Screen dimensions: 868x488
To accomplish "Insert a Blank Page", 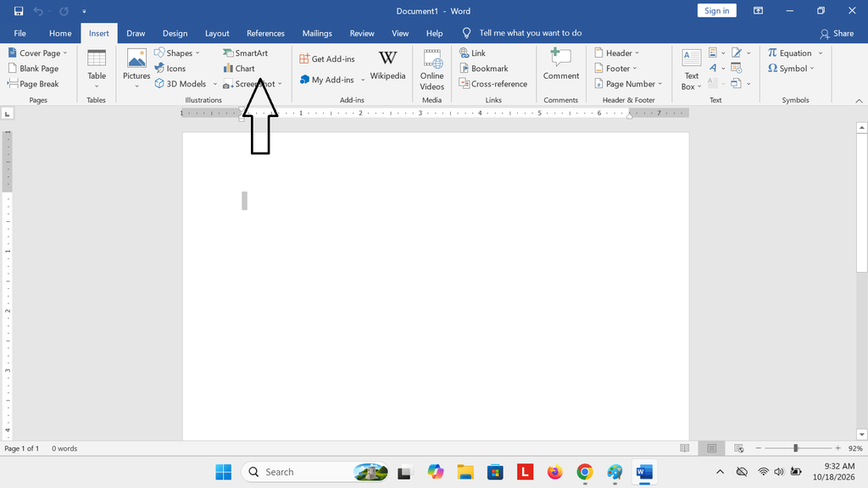I will click(x=33, y=69).
